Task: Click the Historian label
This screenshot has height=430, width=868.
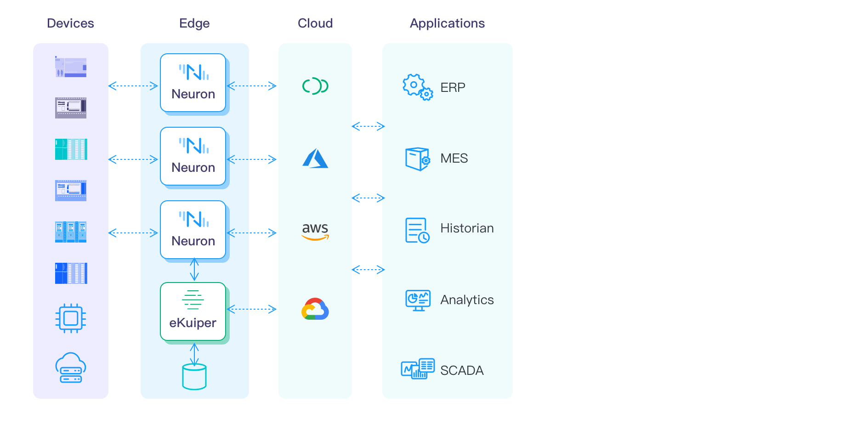Action: 467,228
